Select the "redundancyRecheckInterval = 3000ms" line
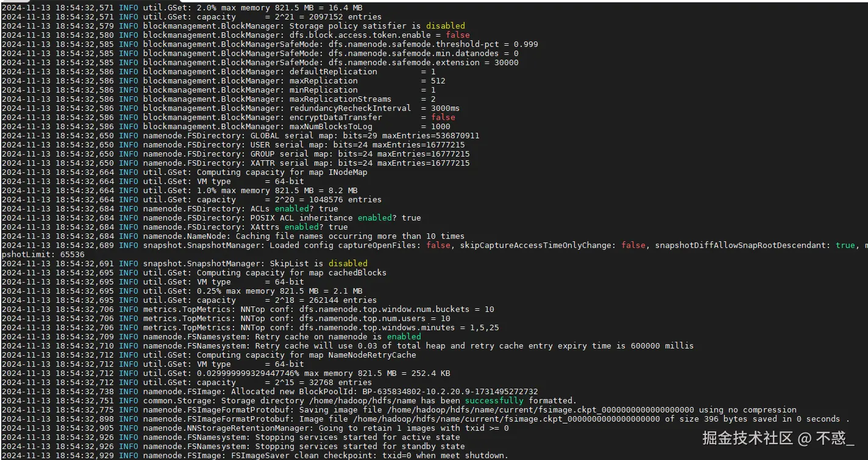Viewport: 868px width, 460px height. tap(230, 108)
